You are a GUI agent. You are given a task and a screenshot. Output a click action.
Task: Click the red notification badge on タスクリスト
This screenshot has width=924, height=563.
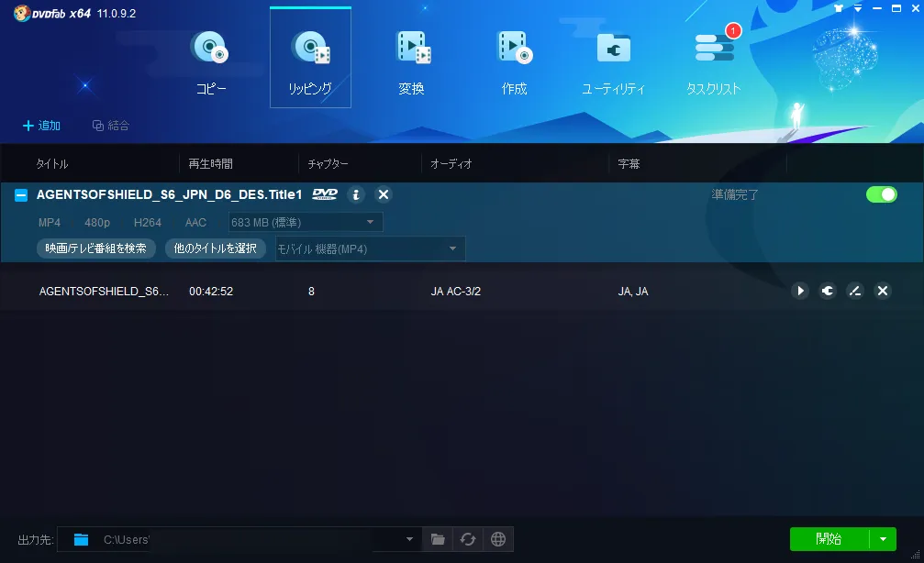[733, 30]
